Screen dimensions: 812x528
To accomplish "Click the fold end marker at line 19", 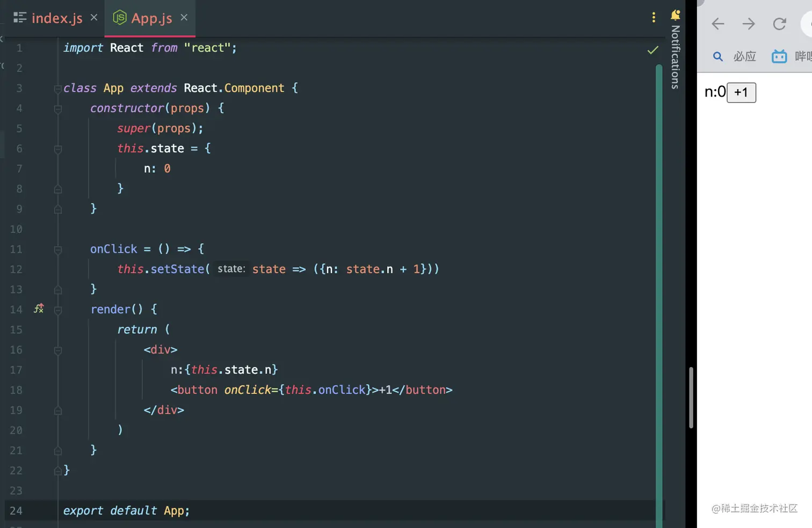I will coord(58,410).
